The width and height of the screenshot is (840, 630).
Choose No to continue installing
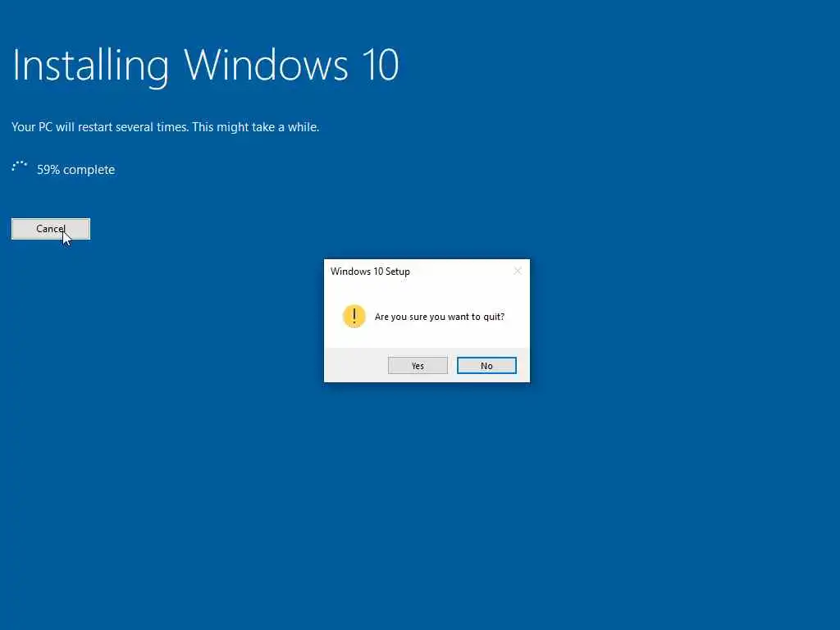[486, 365]
